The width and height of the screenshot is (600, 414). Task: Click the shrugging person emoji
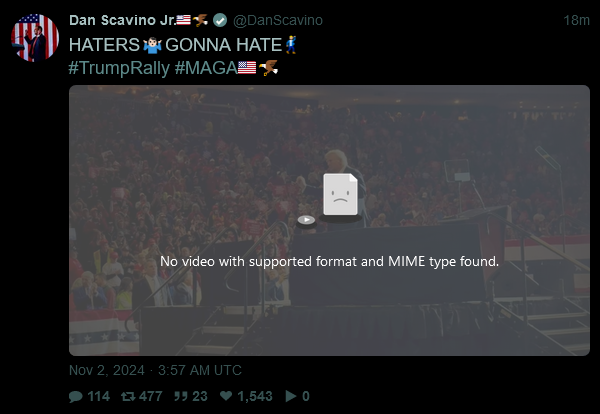pos(152,45)
